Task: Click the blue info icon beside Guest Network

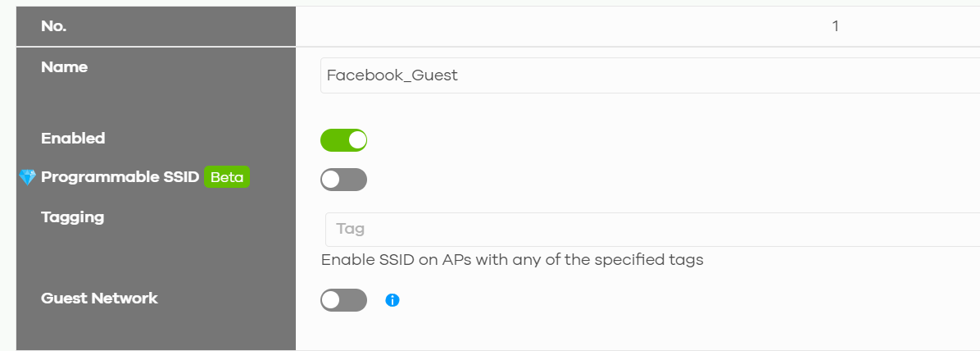Action: [392, 300]
